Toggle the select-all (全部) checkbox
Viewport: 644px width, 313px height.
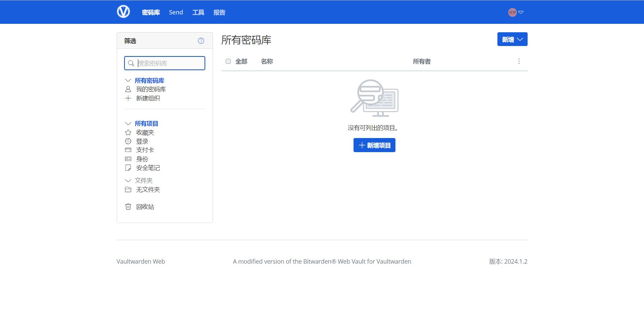point(228,61)
